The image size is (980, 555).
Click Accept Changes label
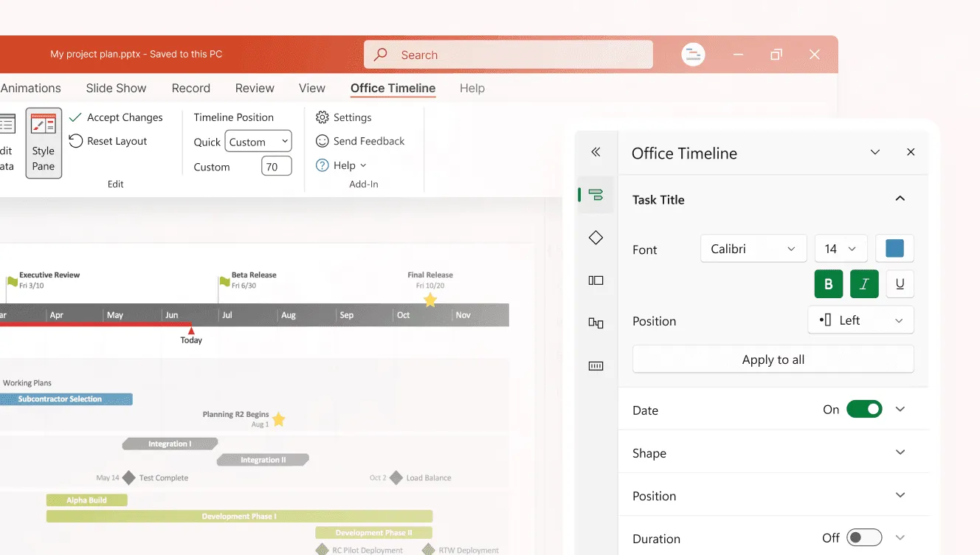point(125,117)
